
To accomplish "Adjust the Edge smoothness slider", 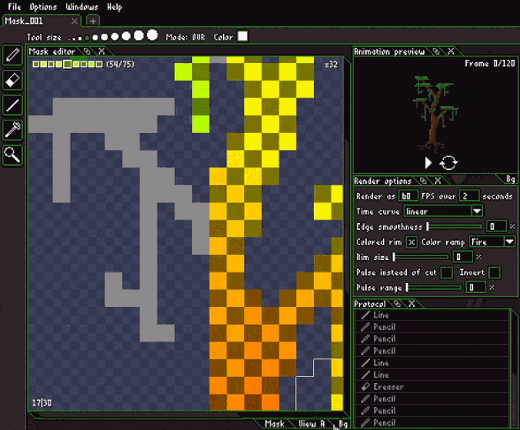I will click(454, 227).
